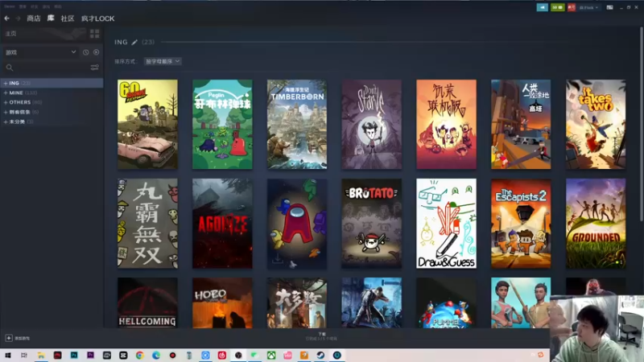Click the library vertical scrollbar
Viewport: 644px width, 362px height.
click(642, 125)
